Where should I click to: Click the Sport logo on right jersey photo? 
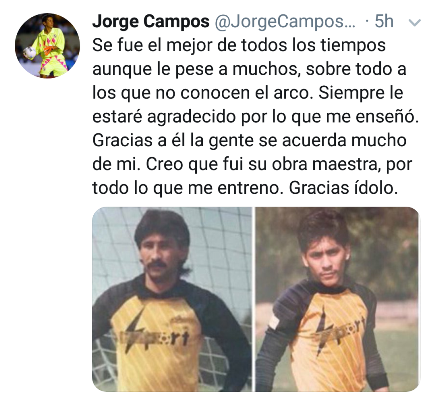tap(338, 330)
